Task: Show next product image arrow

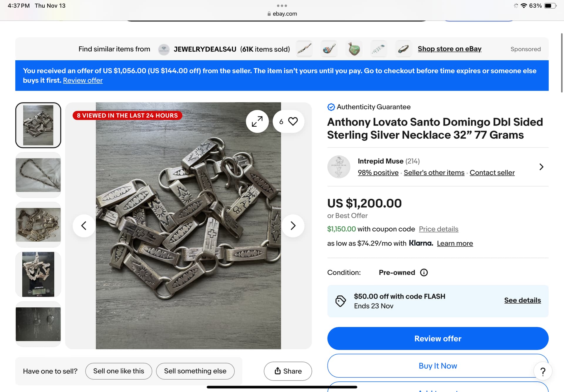Action: [293, 226]
